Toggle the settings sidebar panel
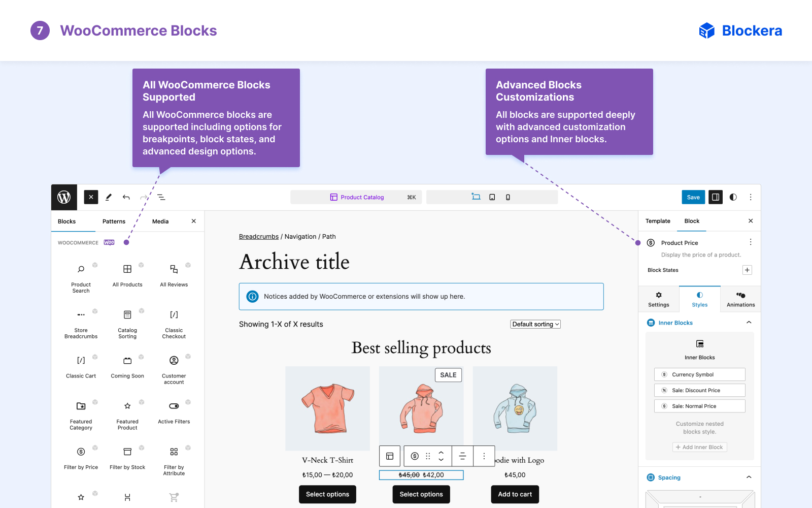812x508 pixels. tap(716, 197)
